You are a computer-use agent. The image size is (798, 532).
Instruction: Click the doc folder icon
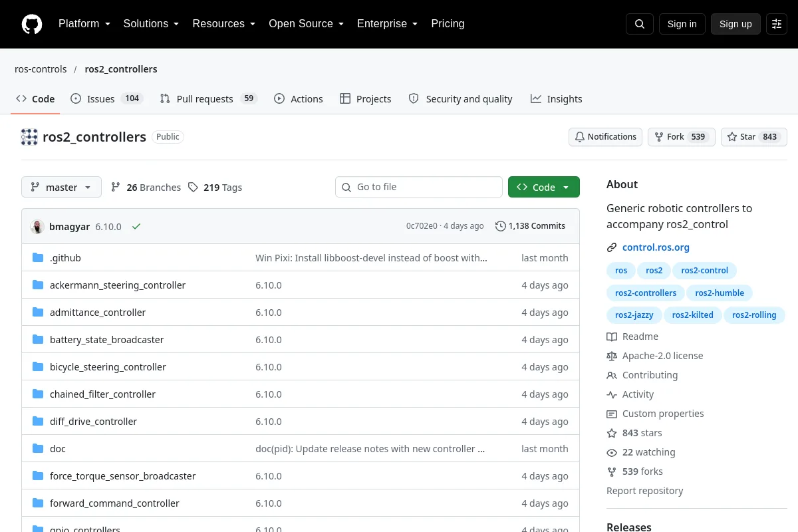[x=38, y=449]
